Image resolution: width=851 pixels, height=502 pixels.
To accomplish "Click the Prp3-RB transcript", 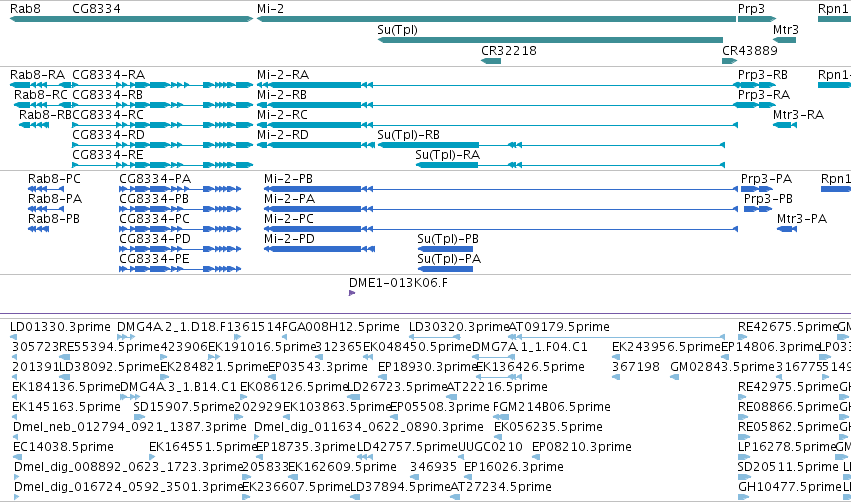I will click(755, 85).
